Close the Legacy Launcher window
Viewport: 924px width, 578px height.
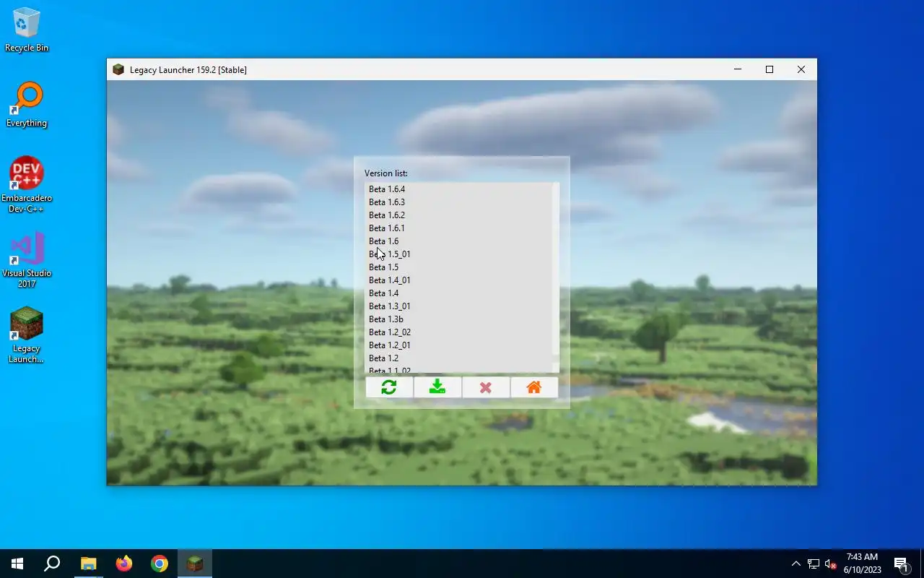coord(801,69)
